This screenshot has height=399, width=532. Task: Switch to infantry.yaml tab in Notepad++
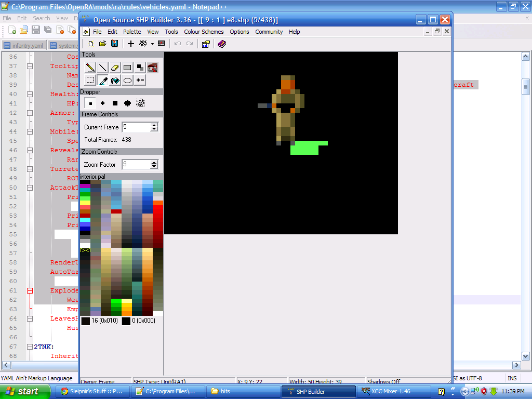coord(24,46)
